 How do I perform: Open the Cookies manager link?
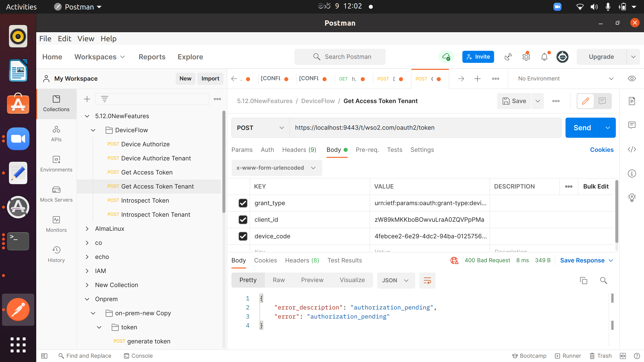[x=602, y=150]
